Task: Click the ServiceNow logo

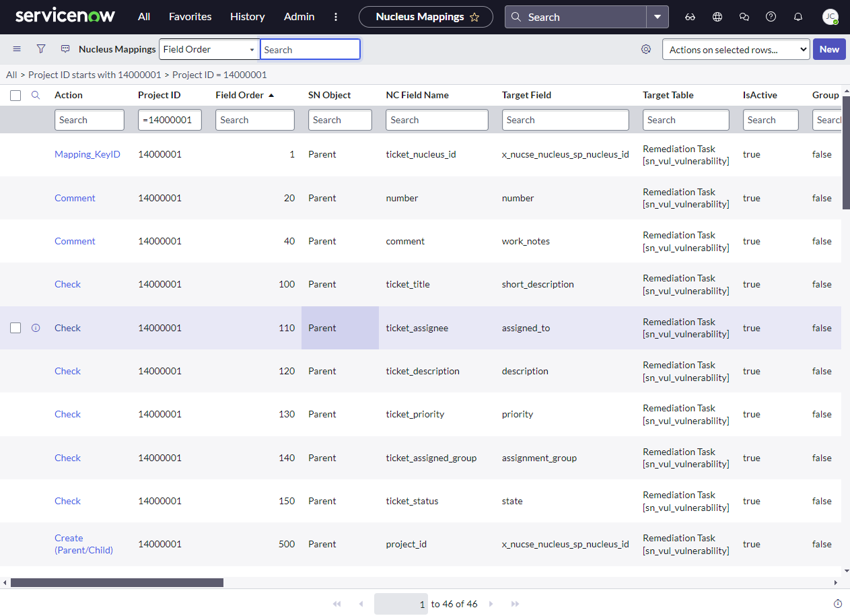Action: [65, 16]
